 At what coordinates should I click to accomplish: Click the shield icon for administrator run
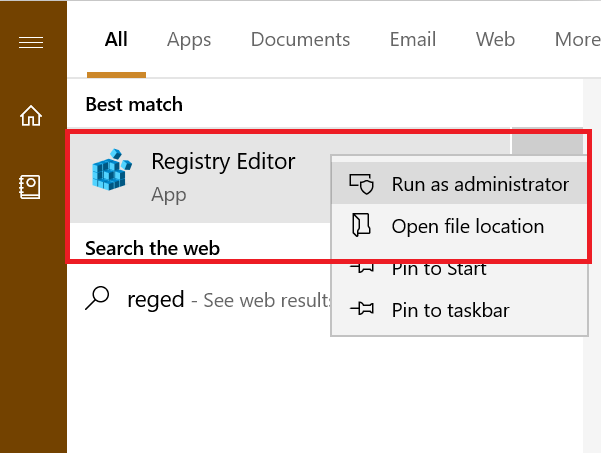(x=361, y=184)
